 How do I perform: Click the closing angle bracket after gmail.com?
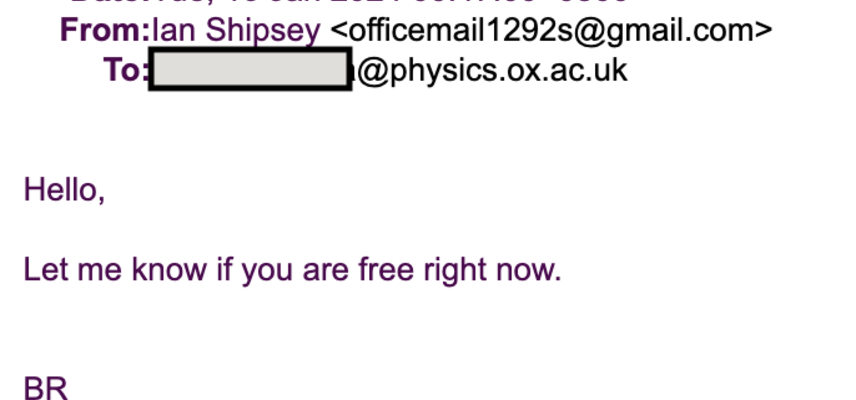coord(764,32)
